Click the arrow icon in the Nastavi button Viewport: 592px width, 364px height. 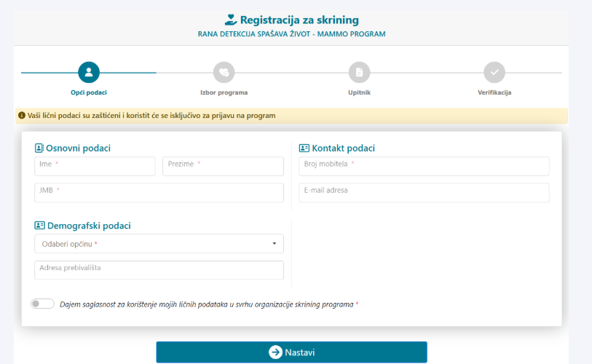tap(276, 352)
